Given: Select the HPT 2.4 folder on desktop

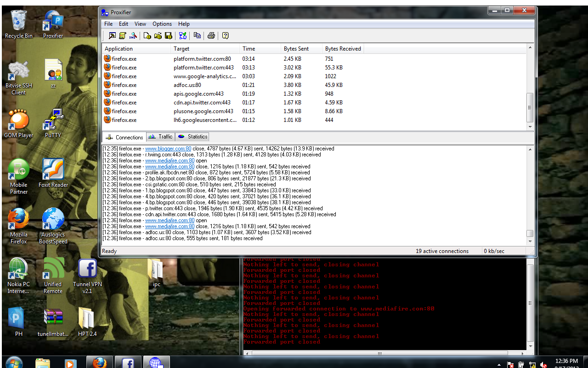Looking at the screenshot, I should tap(87, 322).
